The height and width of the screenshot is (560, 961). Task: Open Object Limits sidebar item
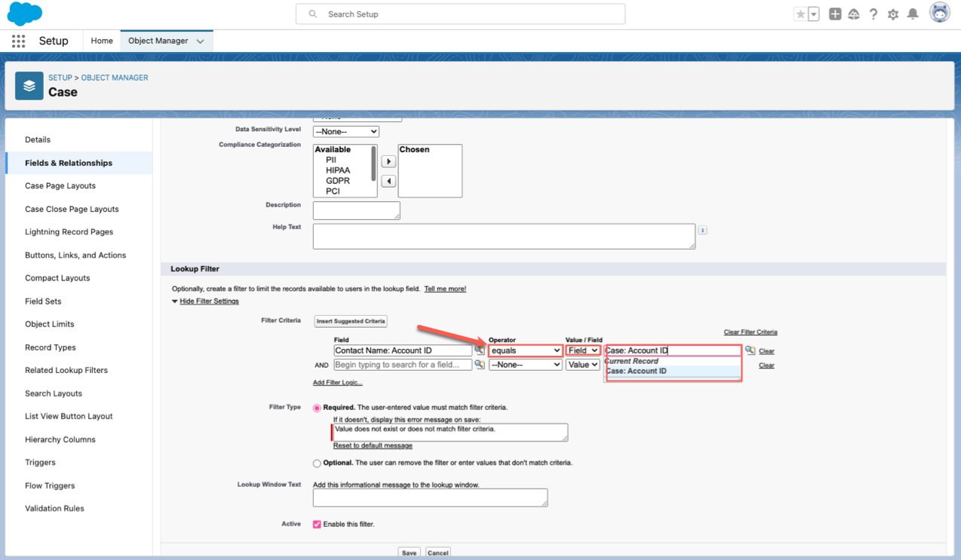click(x=50, y=324)
